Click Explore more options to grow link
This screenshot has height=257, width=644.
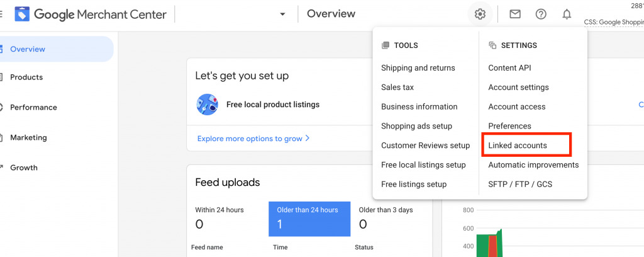(x=253, y=138)
